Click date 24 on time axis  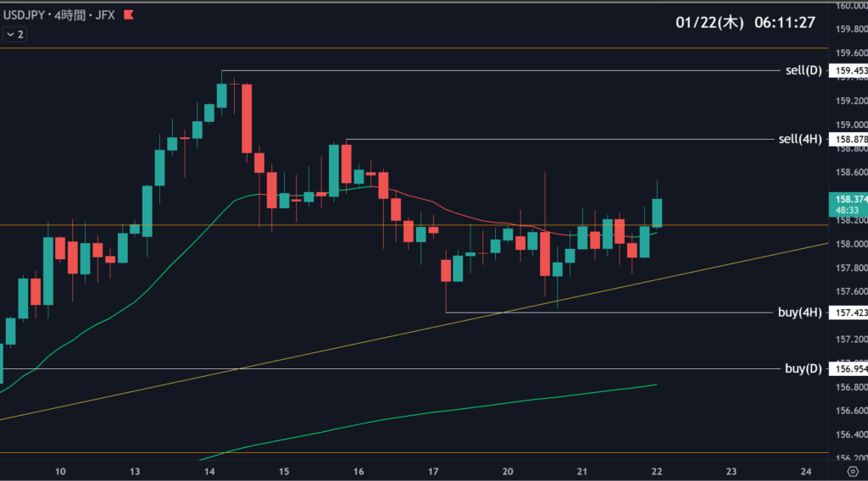tap(806, 471)
